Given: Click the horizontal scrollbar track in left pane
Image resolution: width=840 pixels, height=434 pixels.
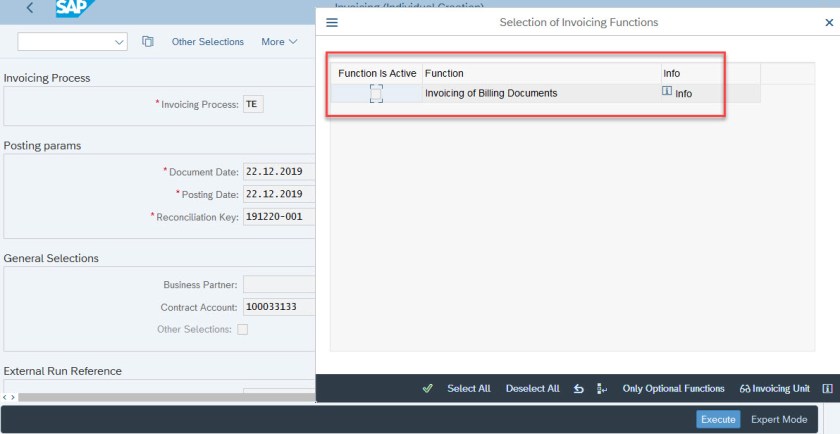Looking at the screenshot, I should point(167,397).
